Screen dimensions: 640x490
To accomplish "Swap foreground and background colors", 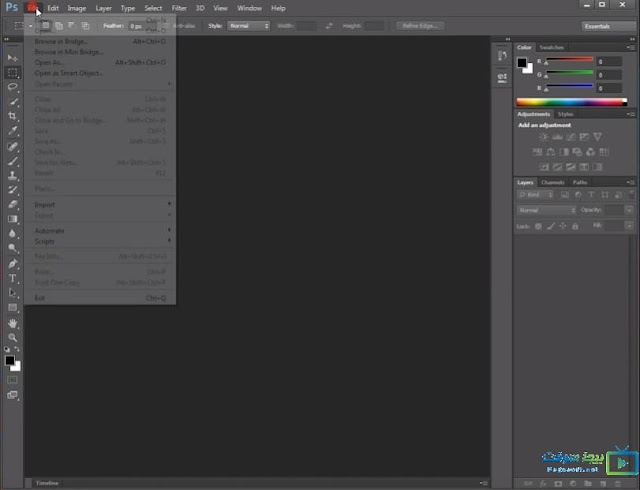I will pos(17,349).
